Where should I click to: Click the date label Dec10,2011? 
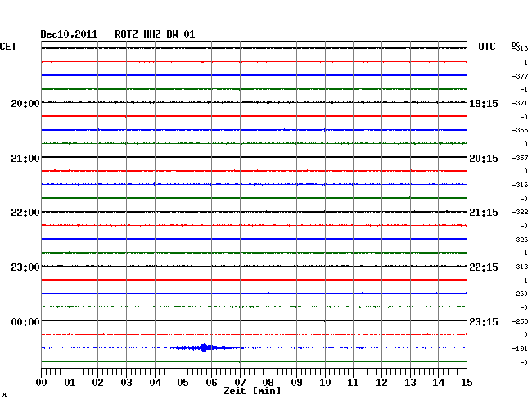tap(69, 34)
